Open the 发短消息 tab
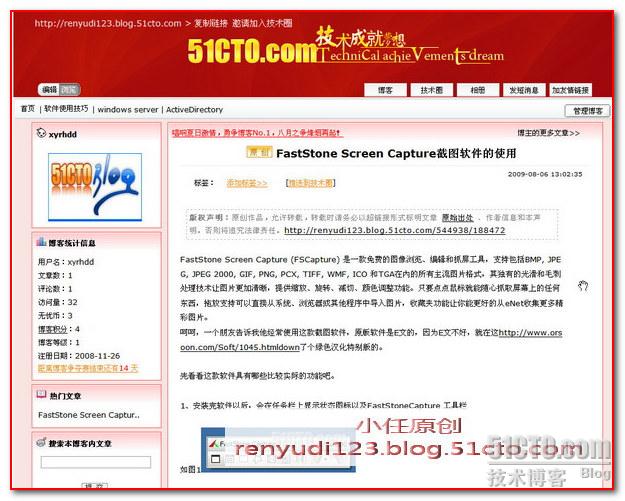 click(x=524, y=90)
